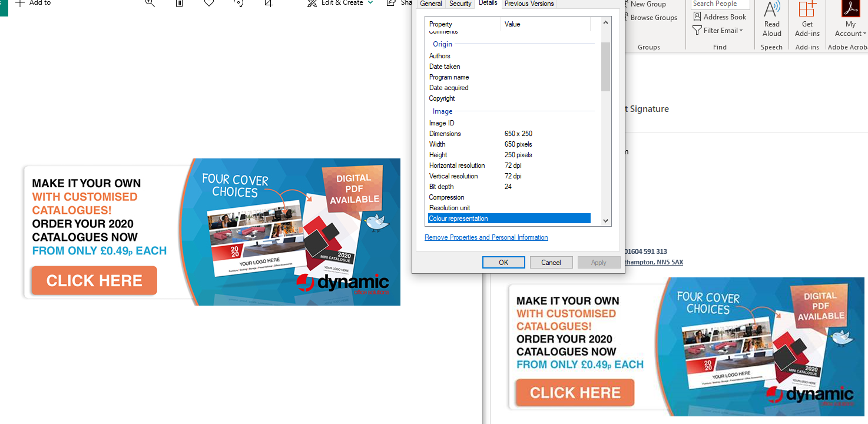Open Get Add-ins
868x424 pixels.
tap(807, 21)
